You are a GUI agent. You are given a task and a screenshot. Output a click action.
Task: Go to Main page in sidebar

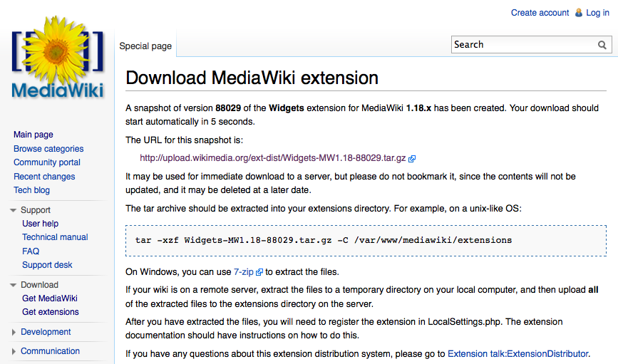[34, 135]
